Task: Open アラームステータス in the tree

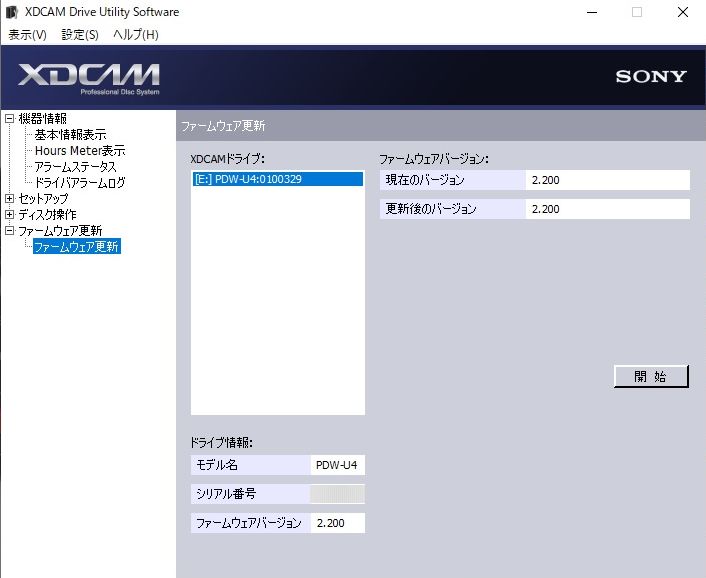Action: pyautogui.click(x=75, y=167)
